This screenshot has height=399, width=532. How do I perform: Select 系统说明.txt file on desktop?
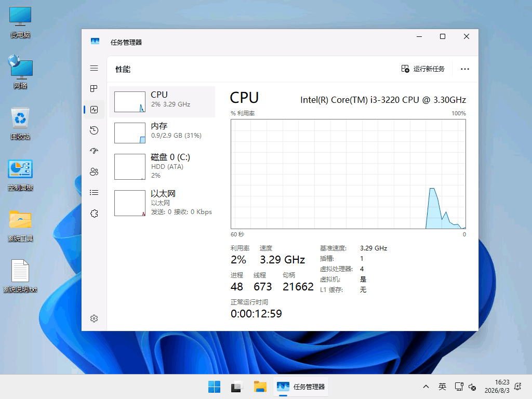tap(20, 276)
